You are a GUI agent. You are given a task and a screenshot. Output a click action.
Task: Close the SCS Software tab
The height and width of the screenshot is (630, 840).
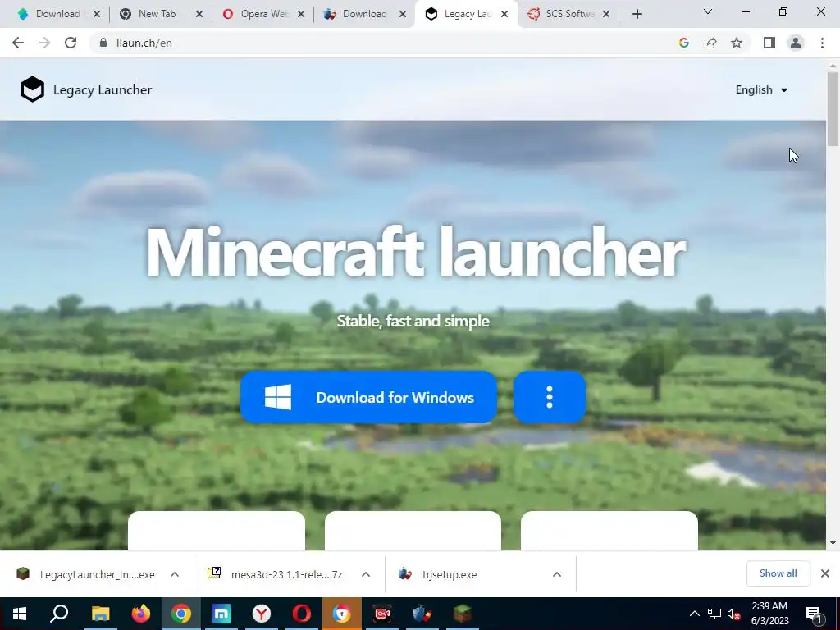[x=606, y=14]
